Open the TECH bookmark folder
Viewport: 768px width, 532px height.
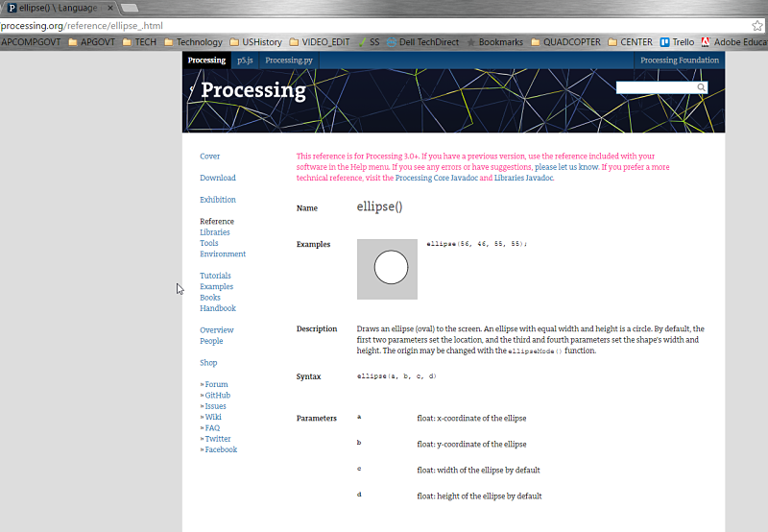pos(139,42)
